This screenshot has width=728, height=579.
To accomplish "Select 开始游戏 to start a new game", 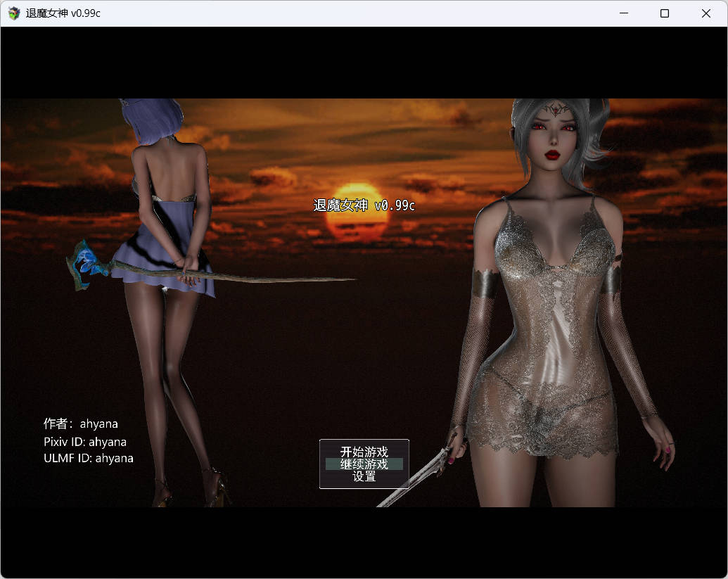I will (x=364, y=452).
